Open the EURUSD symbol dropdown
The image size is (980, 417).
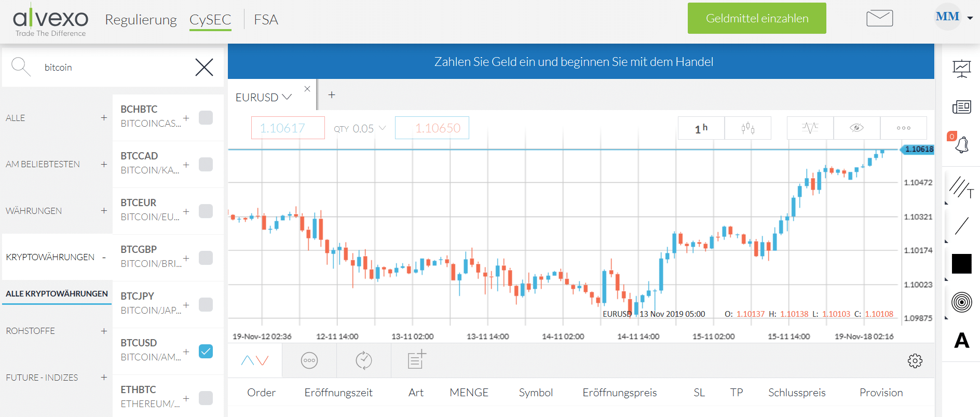pyautogui.click(x=264, y=97)
